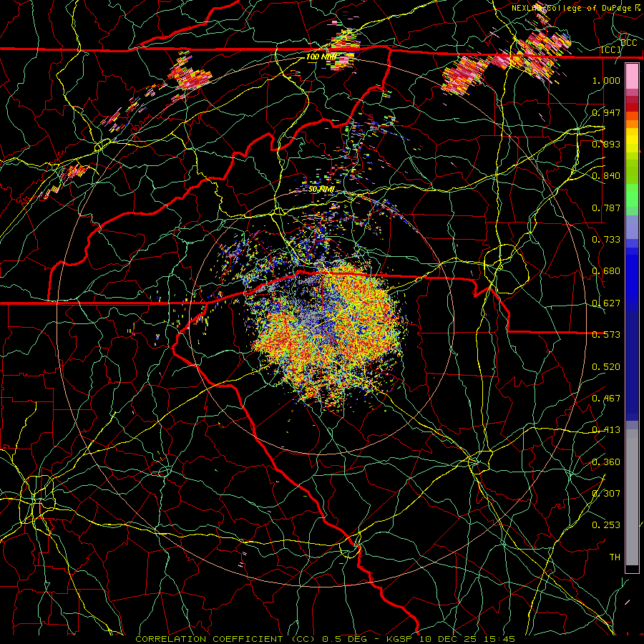The image size is (644, 644).
Task: Click the TH label at the scale bottom
Action: [x=615, y=557]
